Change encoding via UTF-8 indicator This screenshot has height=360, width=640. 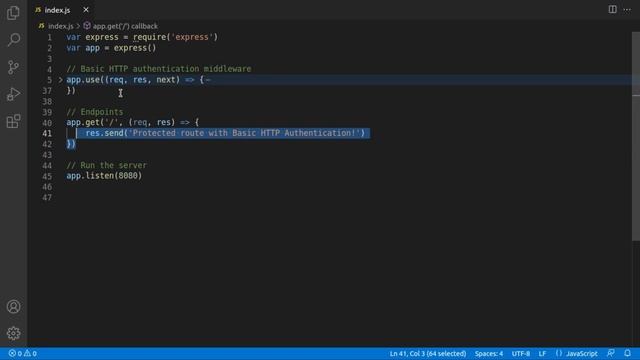click(521, 353)
